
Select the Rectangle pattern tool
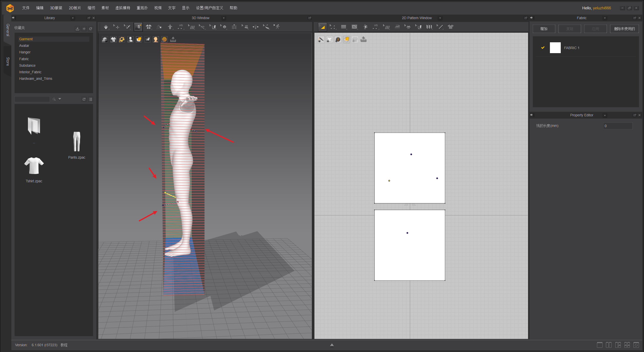click(x=343, y=27)
